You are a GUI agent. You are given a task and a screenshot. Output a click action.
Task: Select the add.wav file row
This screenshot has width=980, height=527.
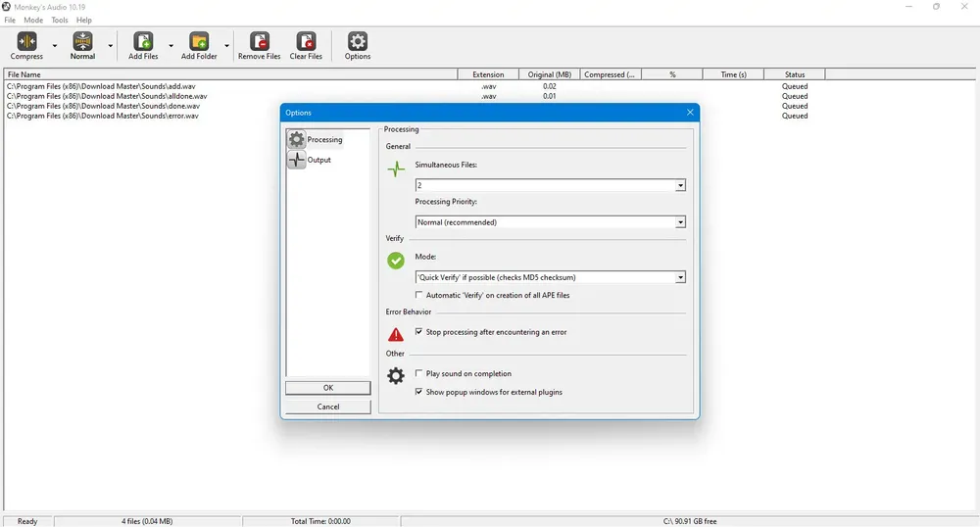tap(101, 86)
